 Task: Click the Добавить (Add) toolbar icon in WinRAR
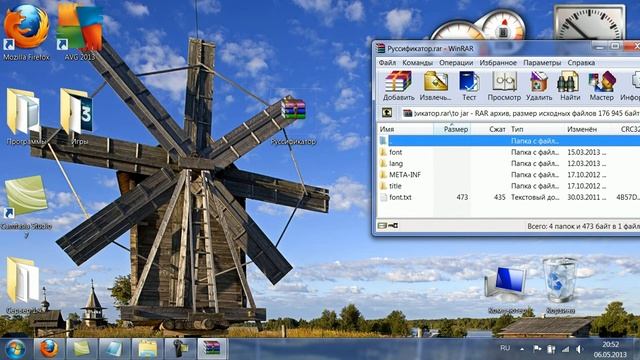[398, 86]
